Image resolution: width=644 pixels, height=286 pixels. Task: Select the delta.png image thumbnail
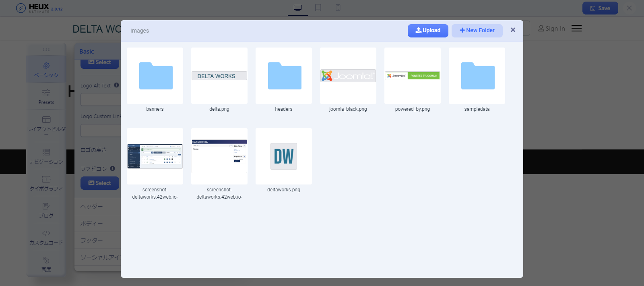(x=219, y=76)
